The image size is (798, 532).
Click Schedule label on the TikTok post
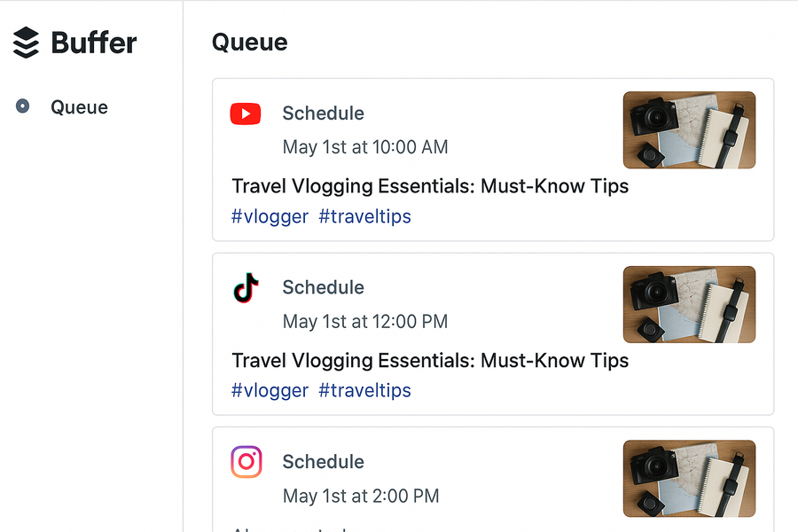click(x=323, y=287)
